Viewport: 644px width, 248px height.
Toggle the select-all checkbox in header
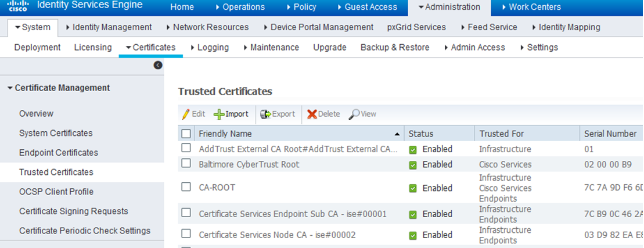pyautogui.click(x=186, y=134)
